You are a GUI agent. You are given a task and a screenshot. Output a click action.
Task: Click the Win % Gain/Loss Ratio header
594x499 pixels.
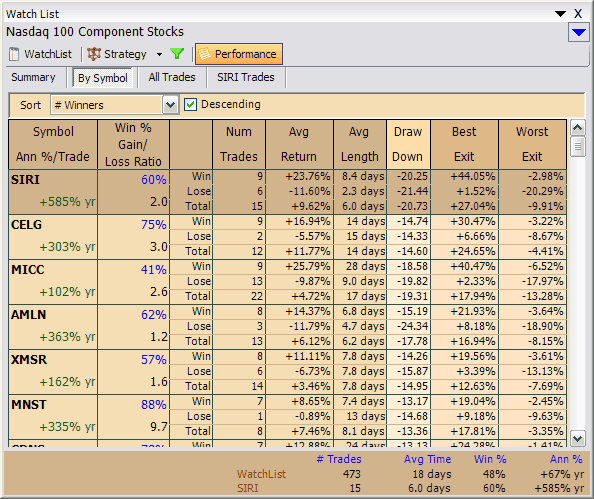point(133,144)
